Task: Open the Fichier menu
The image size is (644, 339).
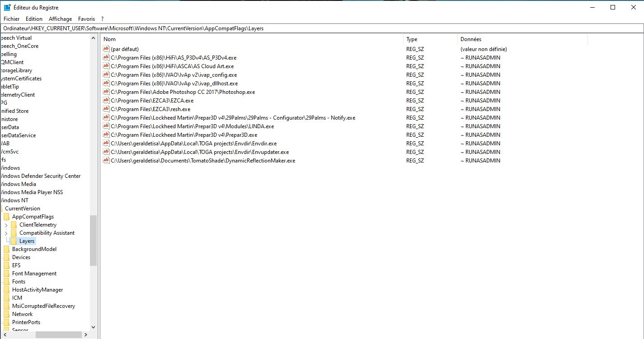Action: (12, 19)
